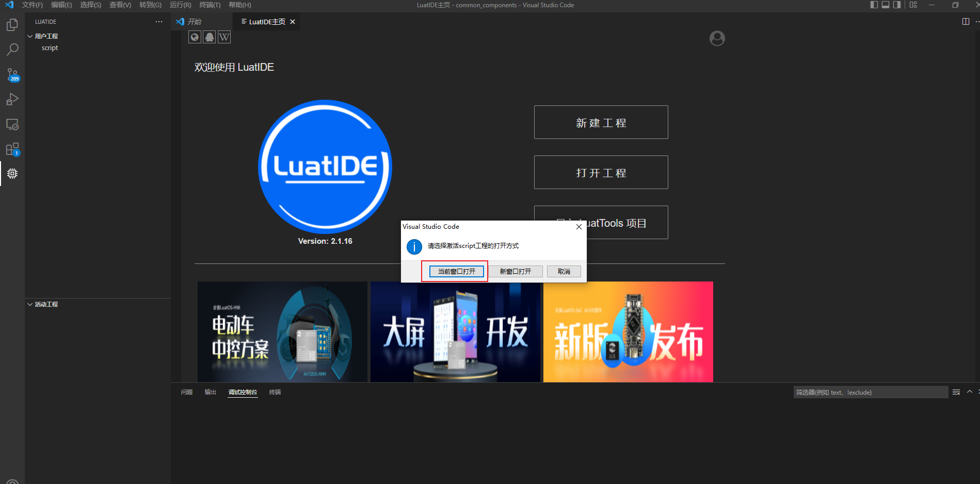
Task: Click the 打开工程 button
Action: click(x=601, y=173)
